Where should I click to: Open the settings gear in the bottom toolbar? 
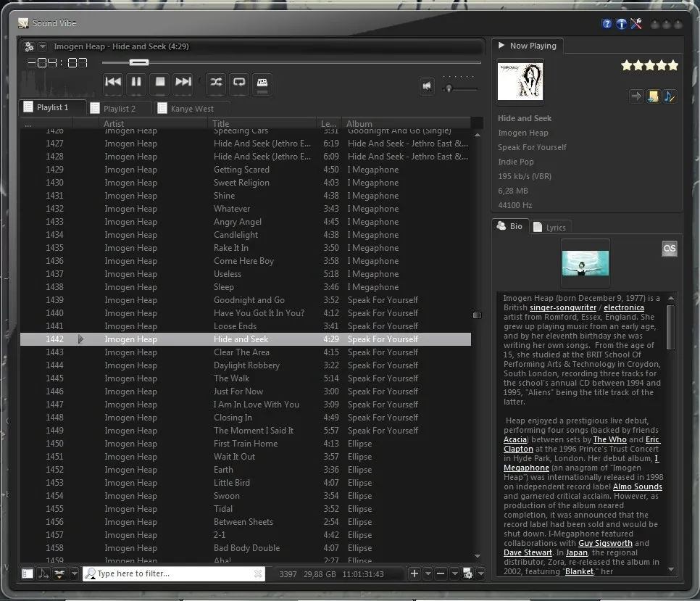coord(467,573)
